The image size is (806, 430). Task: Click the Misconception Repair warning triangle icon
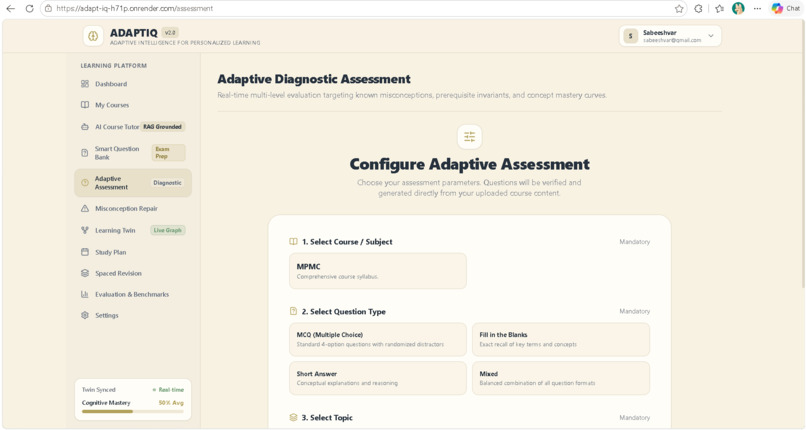coord(85,209)
